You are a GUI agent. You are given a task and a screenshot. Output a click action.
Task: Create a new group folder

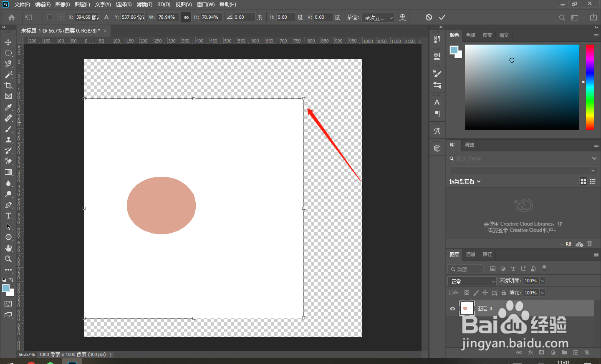tap(564, 352)
